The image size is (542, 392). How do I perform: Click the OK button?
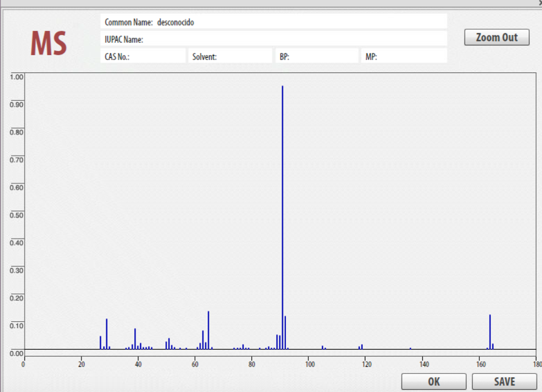point(433,381)
